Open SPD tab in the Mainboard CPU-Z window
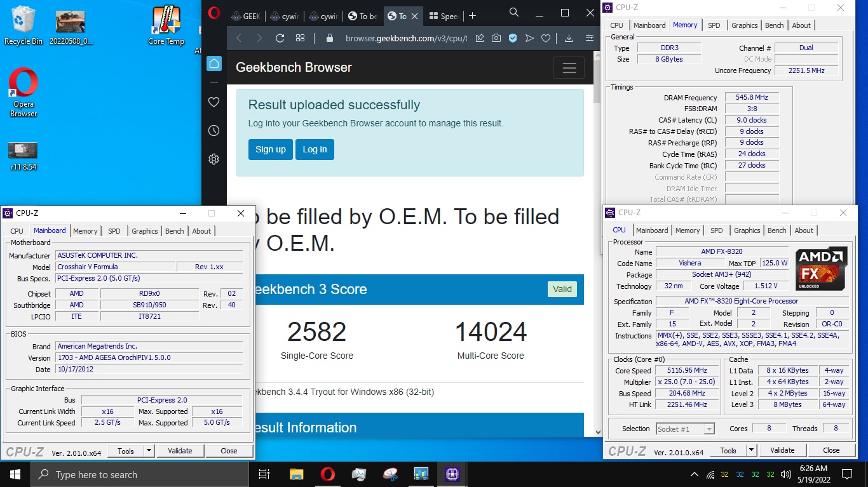Viewport: 868px width, 487px height. (x=114, y=231)
